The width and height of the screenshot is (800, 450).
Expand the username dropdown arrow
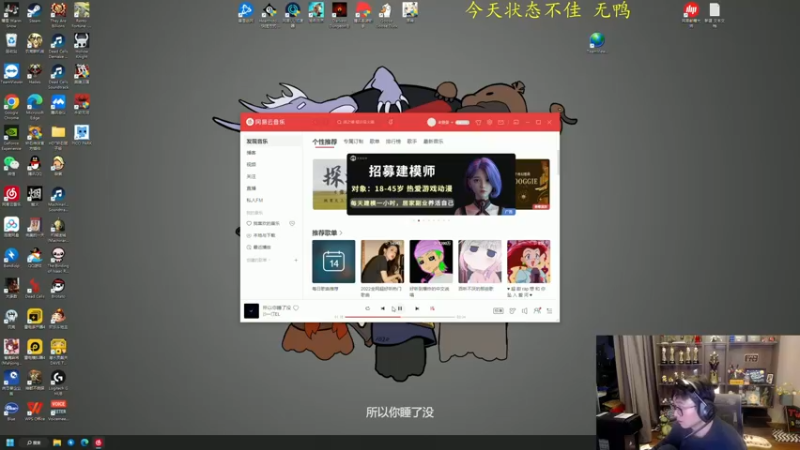[452, 122]
